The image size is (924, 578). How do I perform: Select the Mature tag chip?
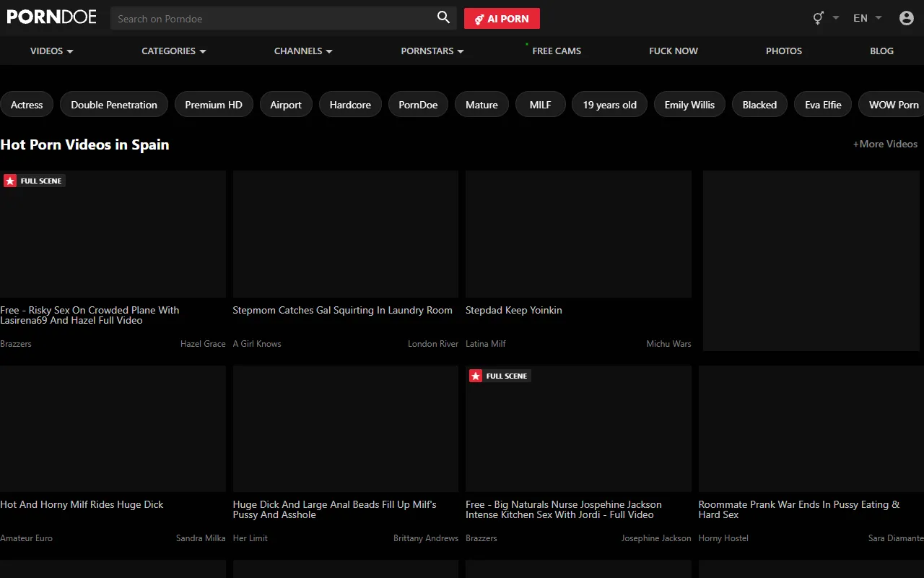(x=481, y=105)
